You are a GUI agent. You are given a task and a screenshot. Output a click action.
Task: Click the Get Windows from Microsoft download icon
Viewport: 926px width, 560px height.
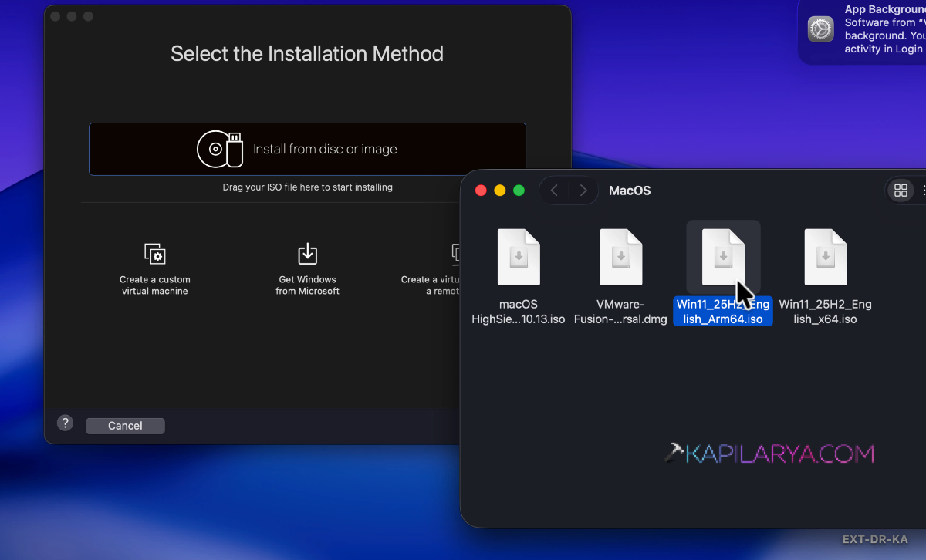pos(307,253)
